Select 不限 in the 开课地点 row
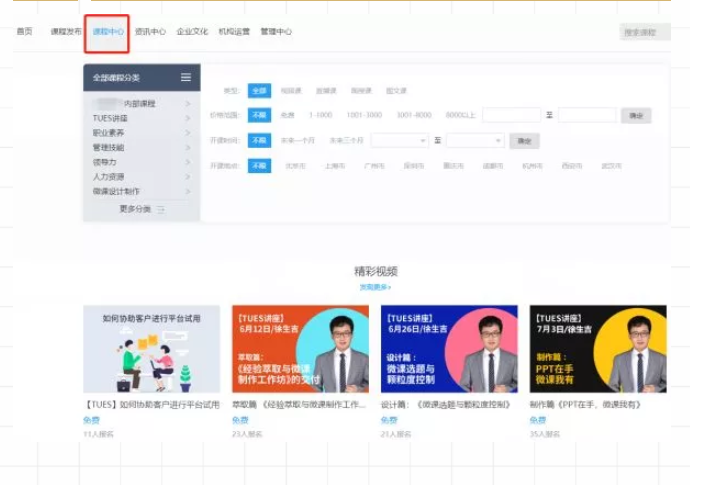709x485 pixels. [260, 166]
